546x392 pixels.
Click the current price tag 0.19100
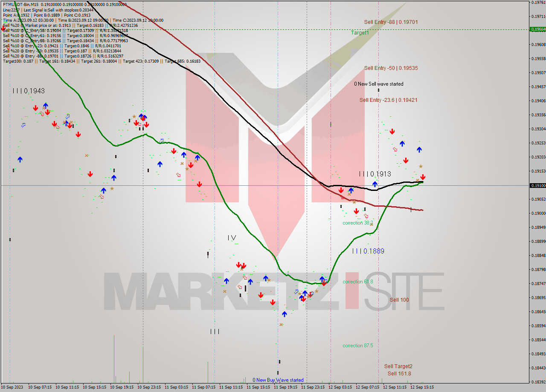pyautogui.click(x=537, y=185)
